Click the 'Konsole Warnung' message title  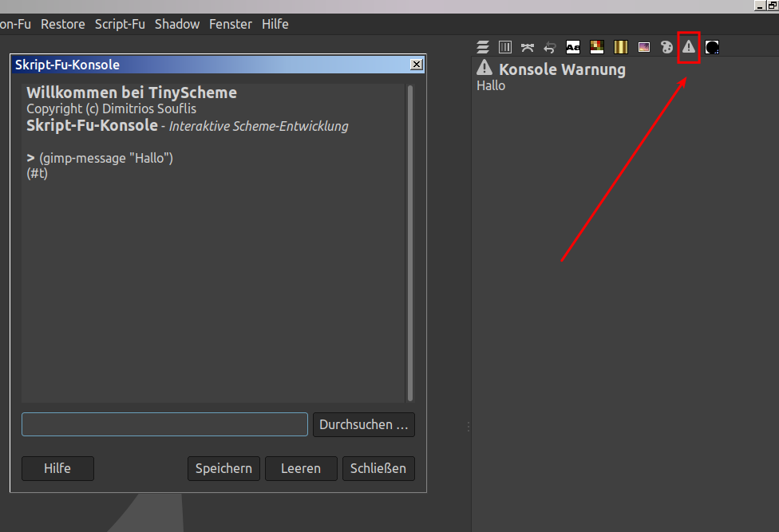[x=562, y=69]
